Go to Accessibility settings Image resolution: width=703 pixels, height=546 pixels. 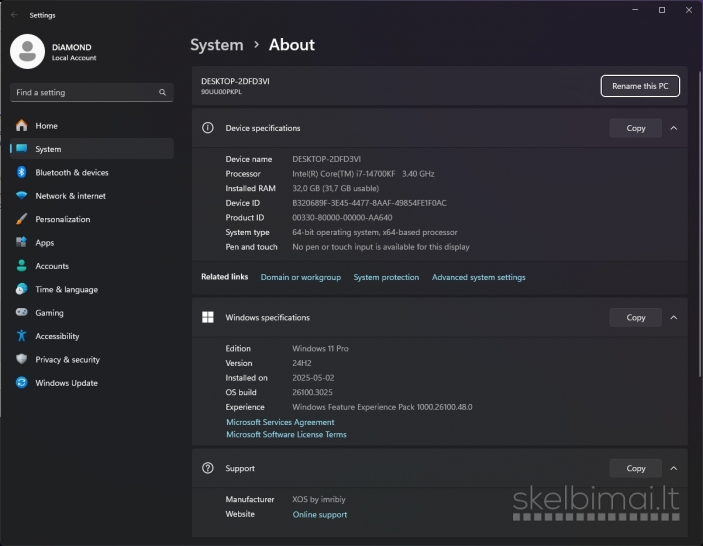click(x=92, y=336)
